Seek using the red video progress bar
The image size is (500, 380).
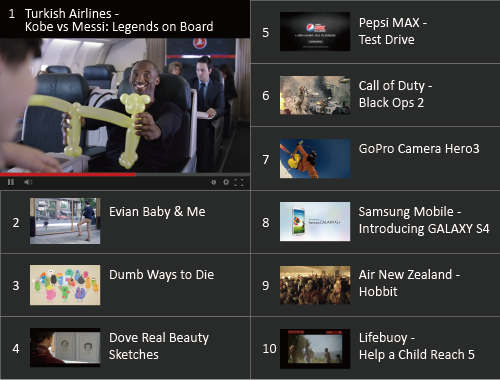125,174
